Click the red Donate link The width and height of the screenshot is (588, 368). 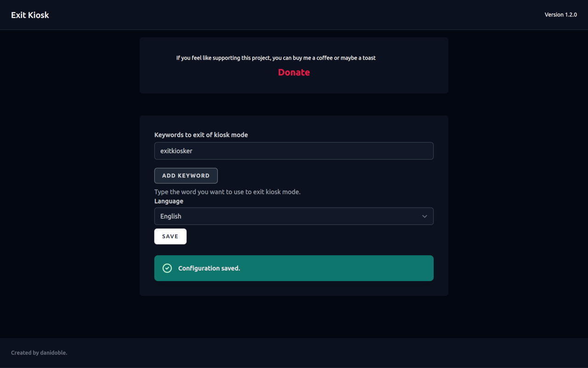(x=294, y=72)
